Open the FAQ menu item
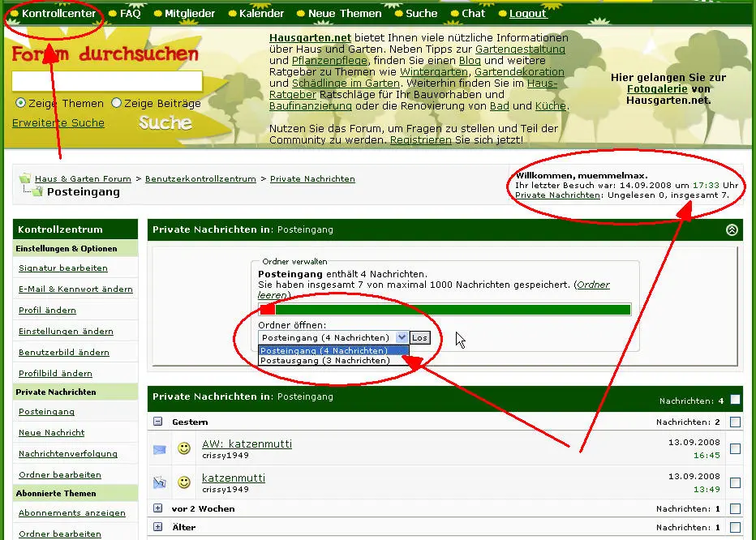The width and height of the screenshot is (756, 540). 130,14
